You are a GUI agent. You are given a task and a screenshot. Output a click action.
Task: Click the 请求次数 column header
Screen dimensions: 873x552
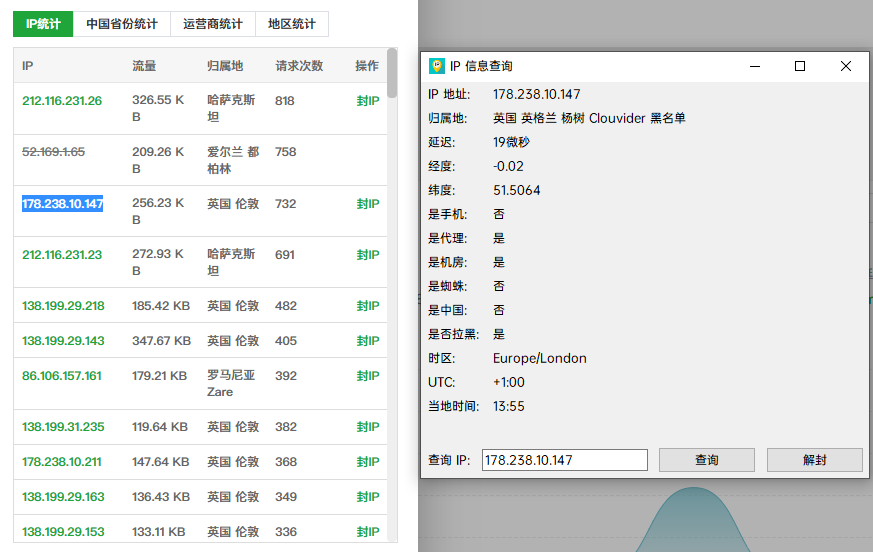pos(299,66)
